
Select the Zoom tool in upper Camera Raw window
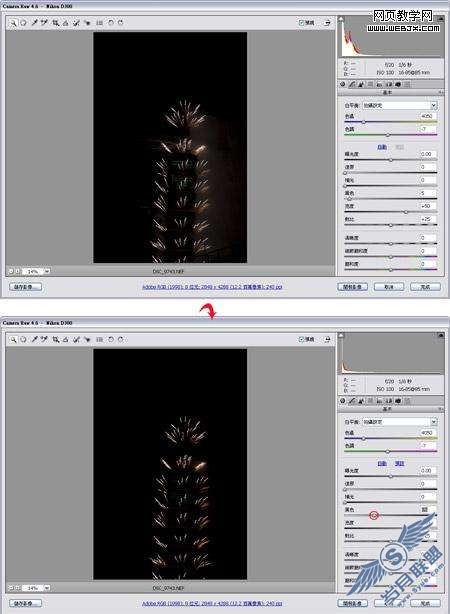click(x=13, y=23)
